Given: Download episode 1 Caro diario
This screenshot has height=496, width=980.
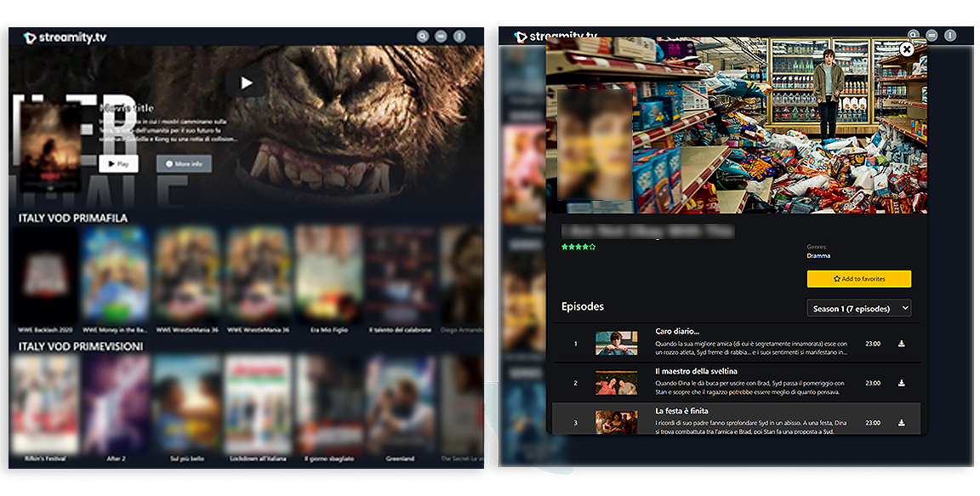Looking at the screenshot, I should (x=901, y=344).
